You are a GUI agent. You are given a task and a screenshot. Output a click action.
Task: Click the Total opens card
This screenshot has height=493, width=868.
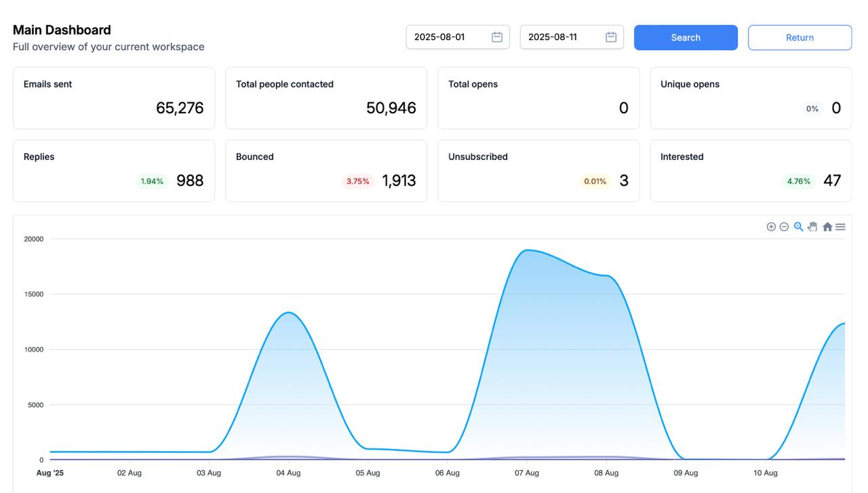538,98
